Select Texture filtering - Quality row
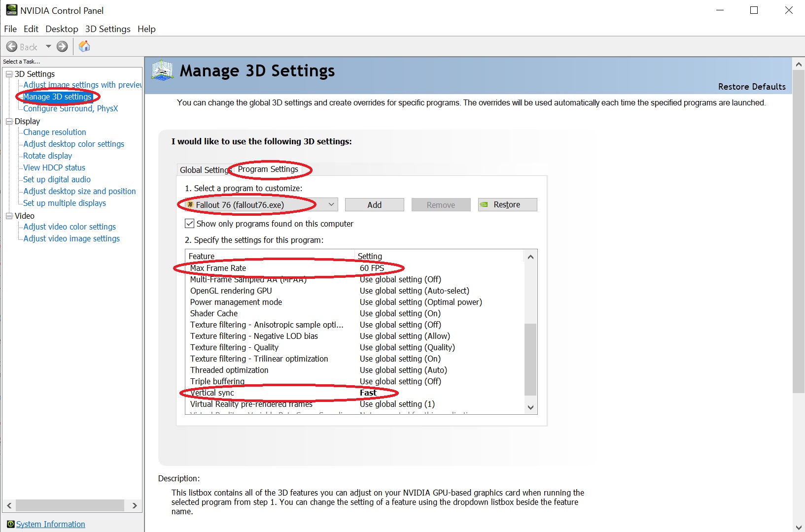This screenshot has height=532, width=805. click(355, 347)
